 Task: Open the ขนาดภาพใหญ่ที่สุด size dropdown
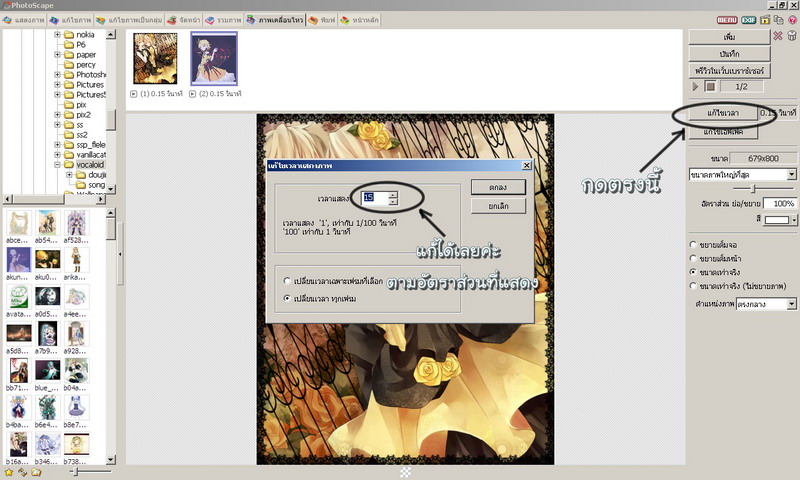point(791,174)
